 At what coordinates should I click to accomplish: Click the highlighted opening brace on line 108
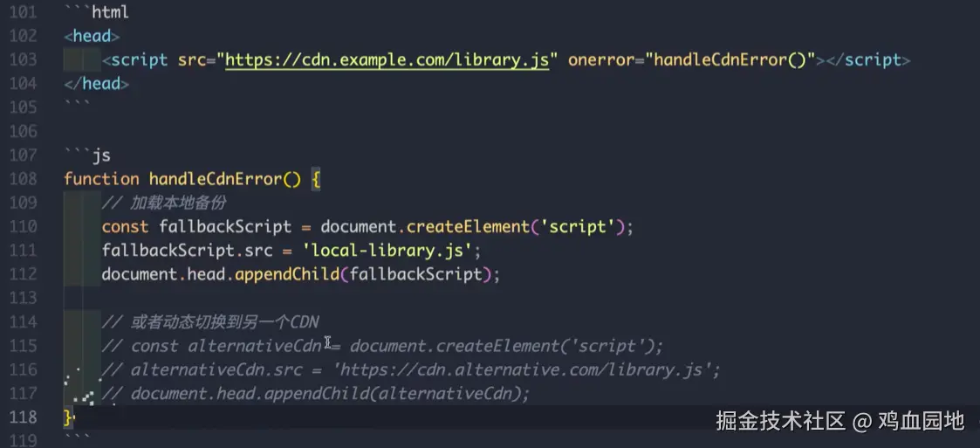pos(316,180)
